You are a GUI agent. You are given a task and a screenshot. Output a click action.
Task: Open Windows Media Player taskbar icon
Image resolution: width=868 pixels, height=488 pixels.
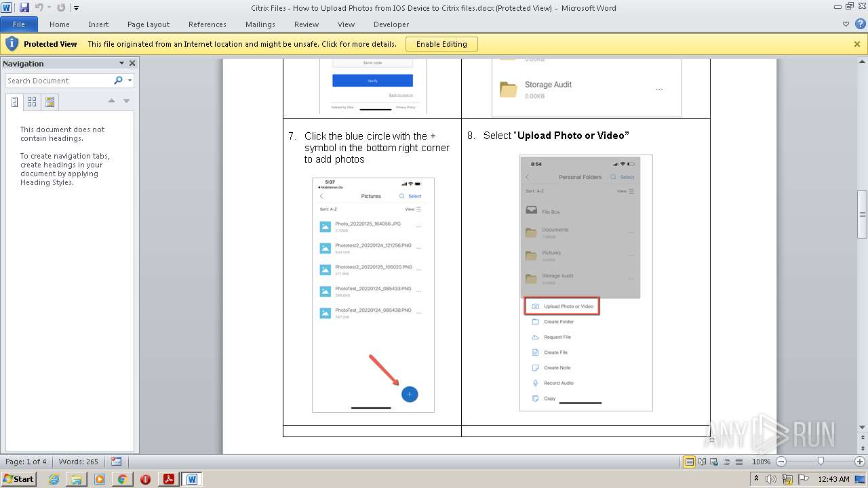tap(100, 479)
